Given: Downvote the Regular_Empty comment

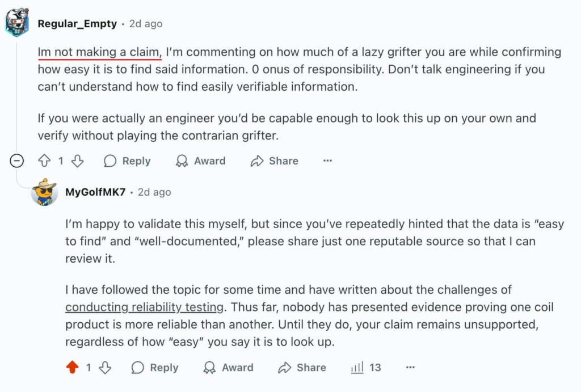Looking at the screenshot, I should tap(77, 161).
